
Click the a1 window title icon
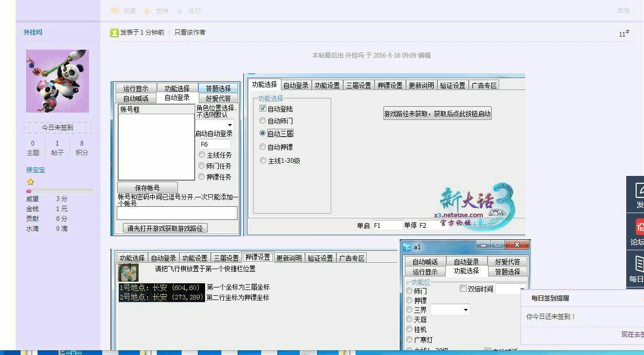tap(407, 247)
